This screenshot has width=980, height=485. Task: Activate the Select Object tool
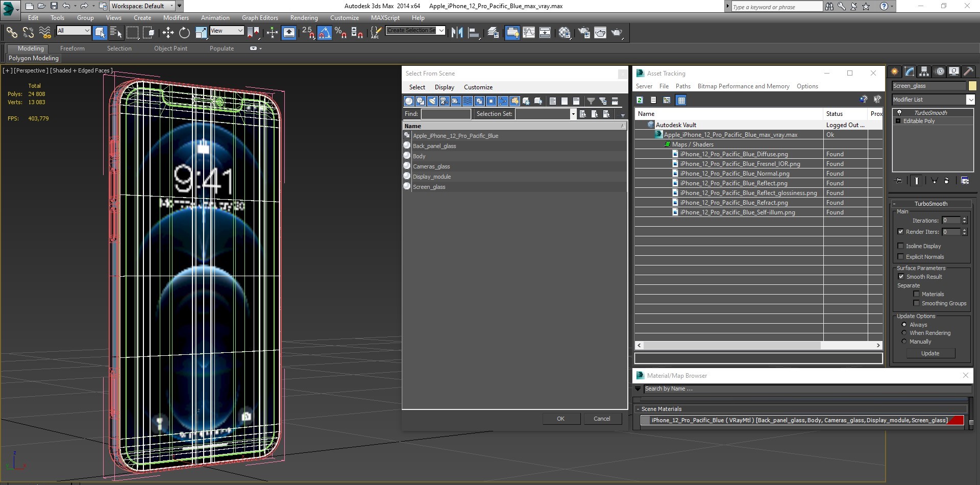[100, 33]
